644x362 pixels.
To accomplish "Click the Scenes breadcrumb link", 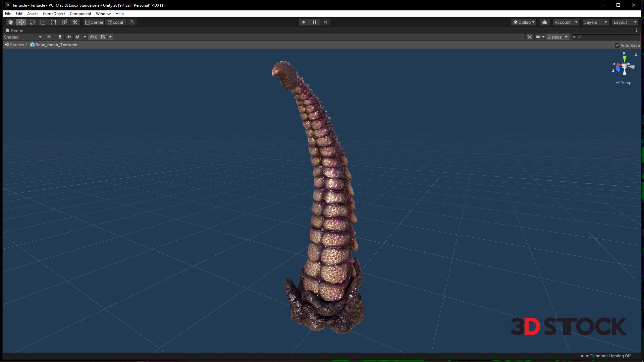I will [x=17, y=45].
